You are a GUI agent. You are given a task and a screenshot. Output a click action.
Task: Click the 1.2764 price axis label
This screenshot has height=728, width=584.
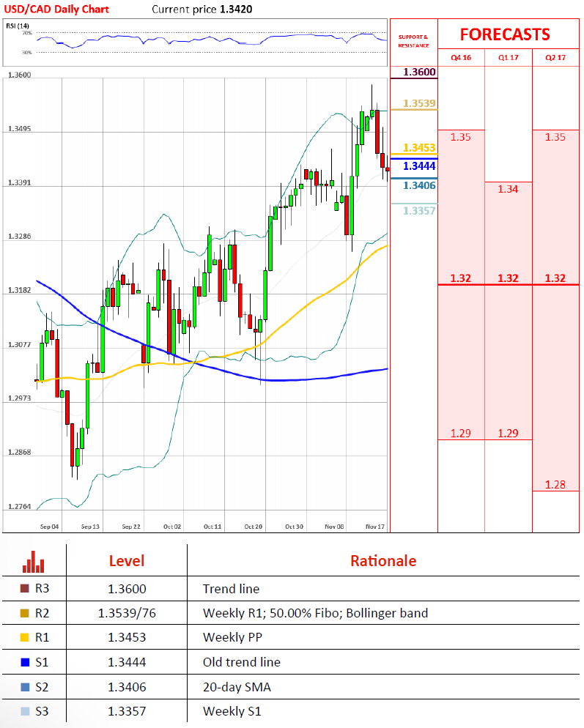[x=20, y=507]
